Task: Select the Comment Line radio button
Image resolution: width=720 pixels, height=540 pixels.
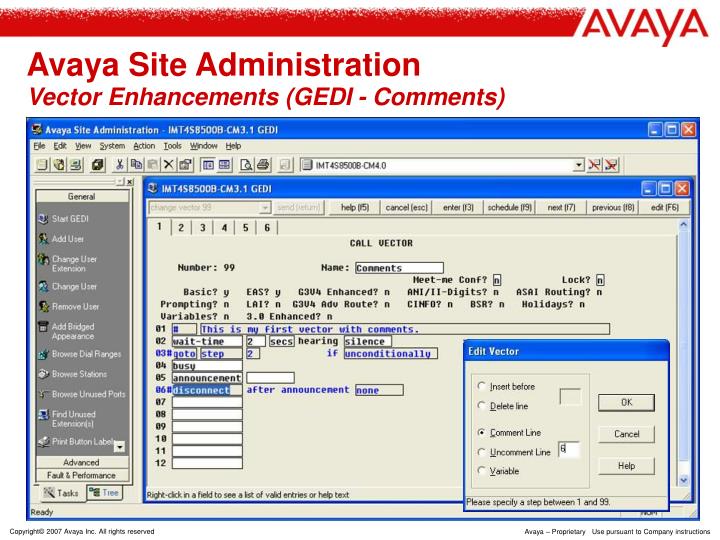Action: (x=481, y=433)
